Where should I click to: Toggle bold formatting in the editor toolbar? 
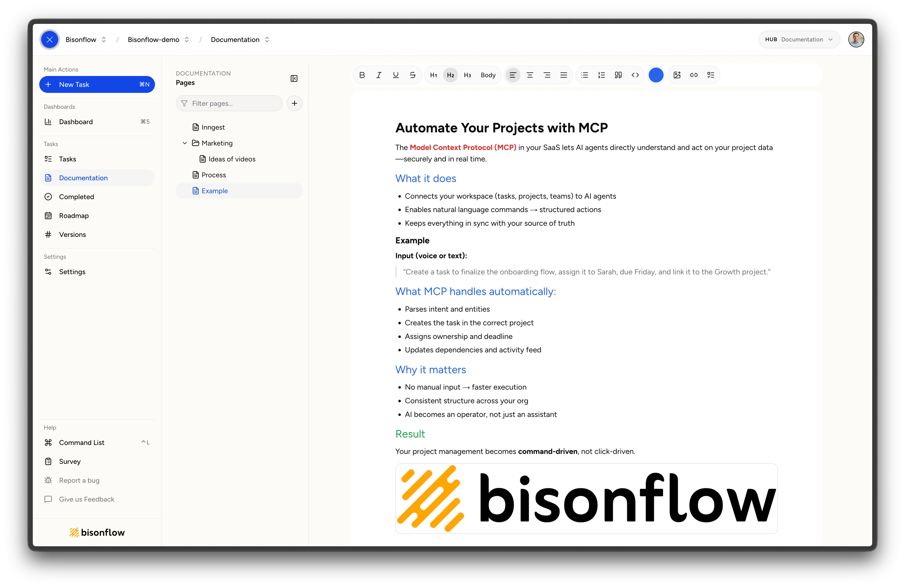pos(362,75)
